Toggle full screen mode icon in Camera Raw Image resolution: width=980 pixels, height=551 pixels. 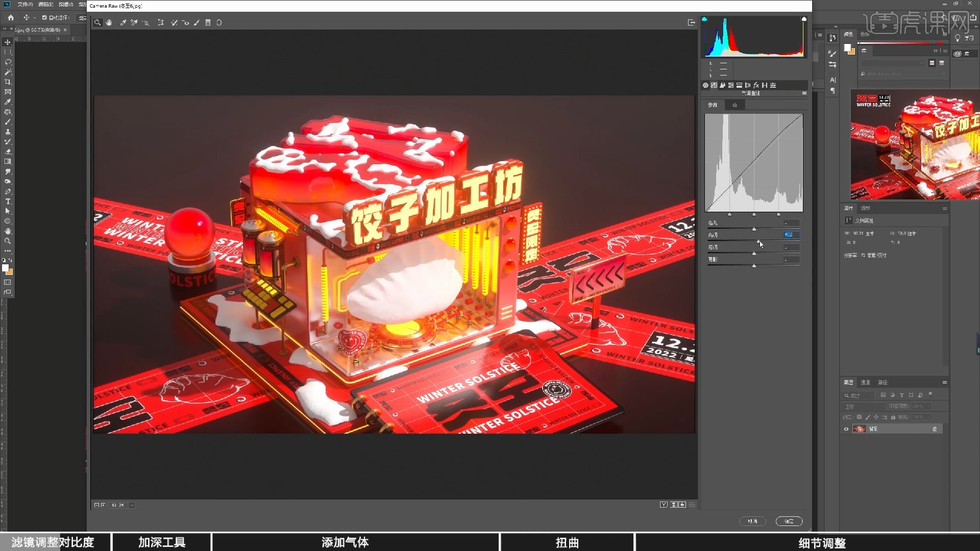(692, 22)
